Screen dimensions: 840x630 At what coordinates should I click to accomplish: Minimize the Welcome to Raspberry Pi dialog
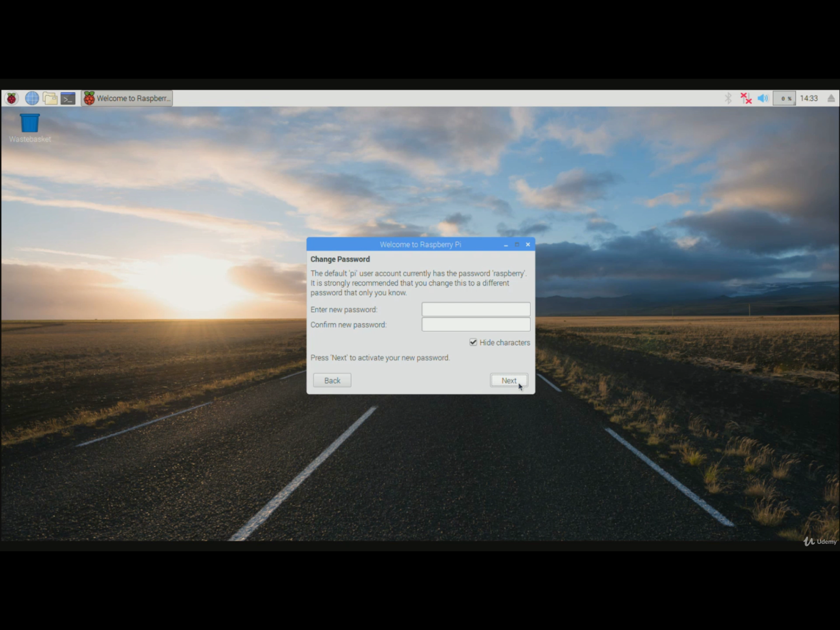tap(506, 245)
